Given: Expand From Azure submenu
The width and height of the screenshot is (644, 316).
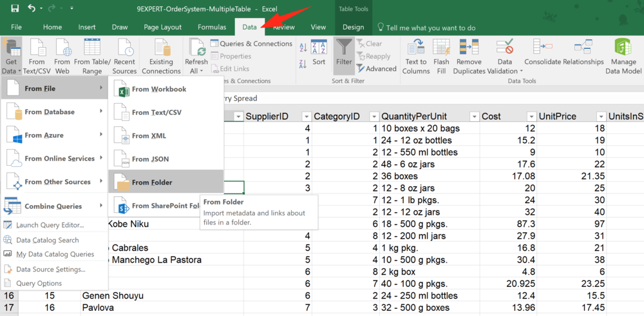Looking at the screenshot, I should pyautogui.click(x=54, y=135).
